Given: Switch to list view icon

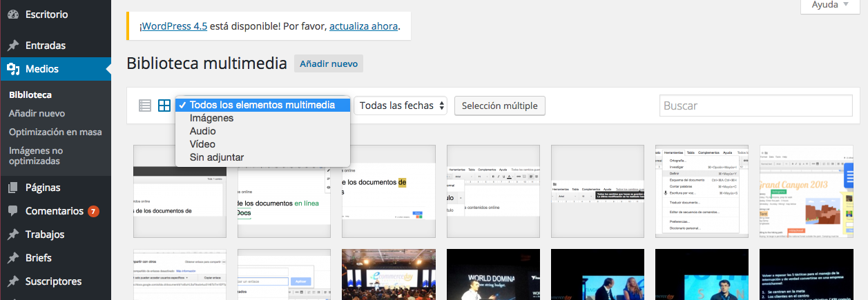Looking at the screenshot, I should click(145, 106).
